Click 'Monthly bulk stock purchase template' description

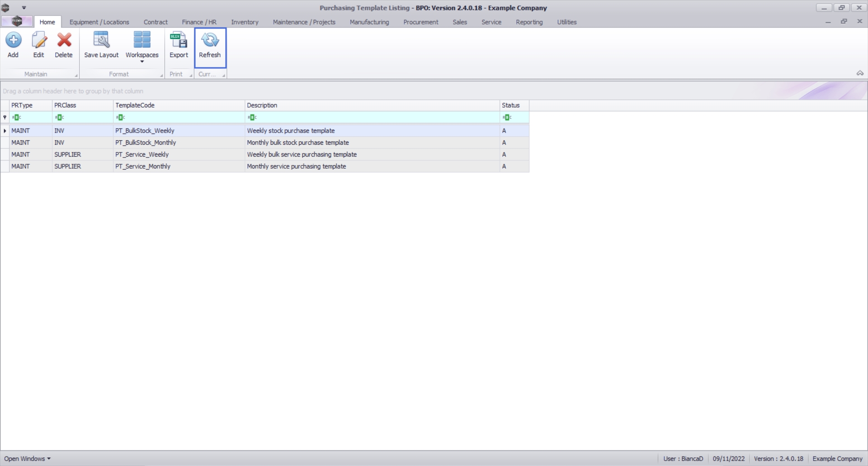[298, 143]
